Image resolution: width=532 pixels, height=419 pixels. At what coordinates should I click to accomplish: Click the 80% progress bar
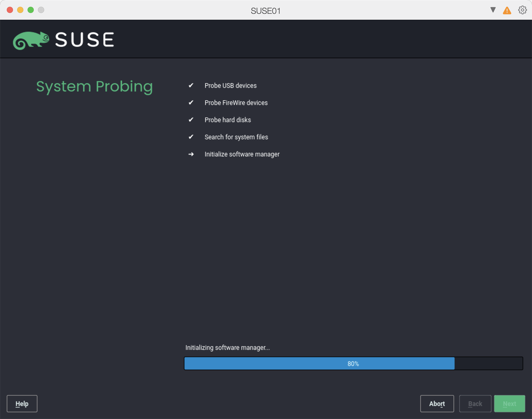[x=353, y=363]
